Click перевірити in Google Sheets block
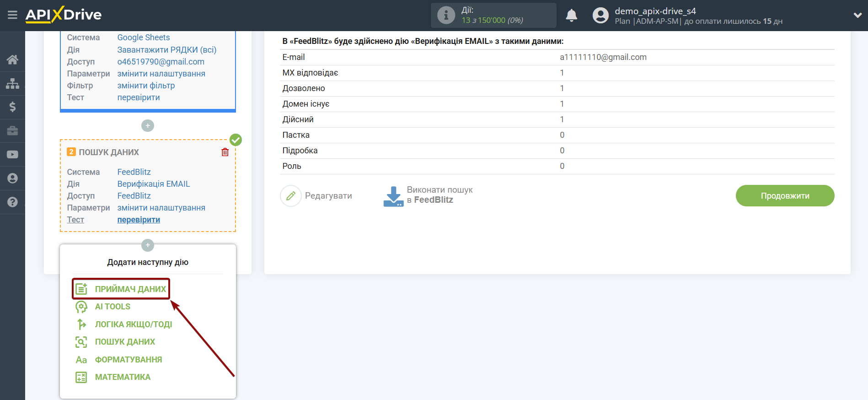 click(139, 97)
